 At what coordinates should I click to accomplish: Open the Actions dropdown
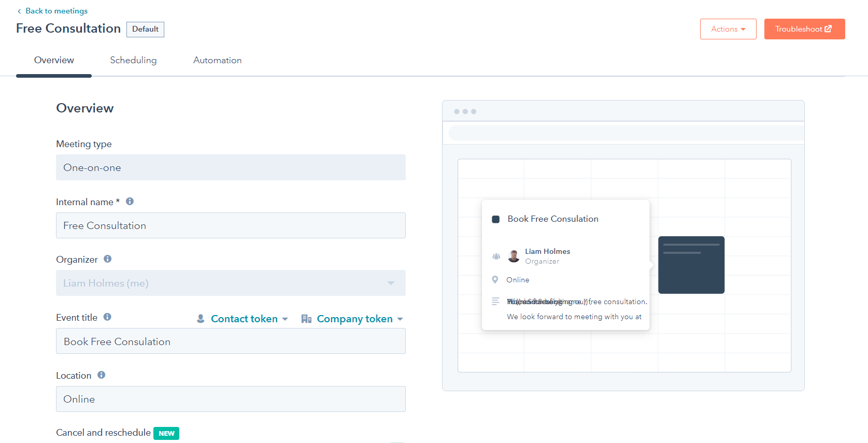[x=728, y=29]
